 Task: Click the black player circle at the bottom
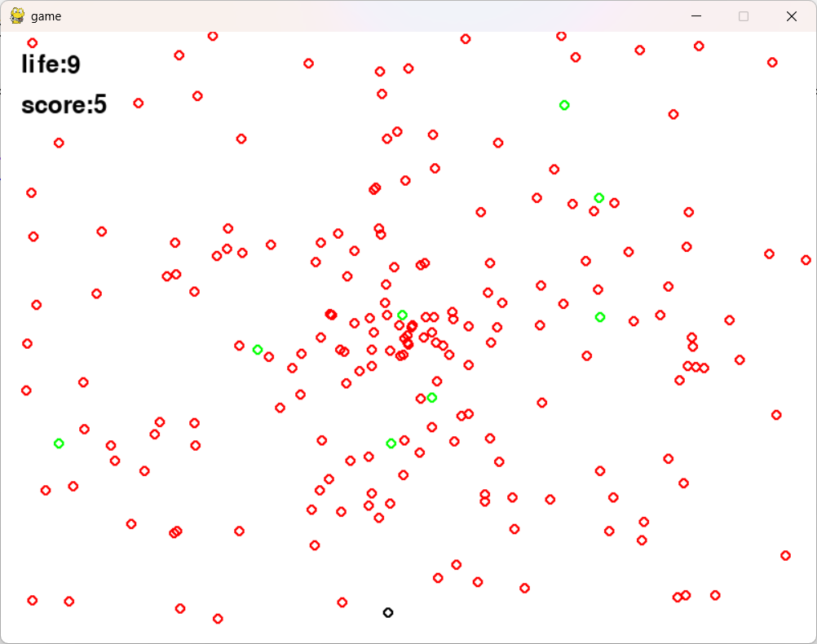coord(387,613)
